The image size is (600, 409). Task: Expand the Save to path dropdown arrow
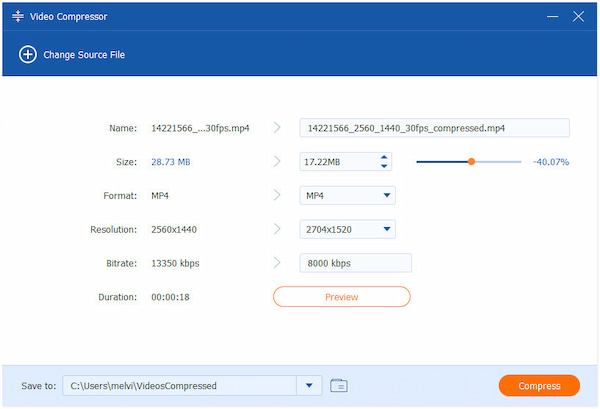309,386
